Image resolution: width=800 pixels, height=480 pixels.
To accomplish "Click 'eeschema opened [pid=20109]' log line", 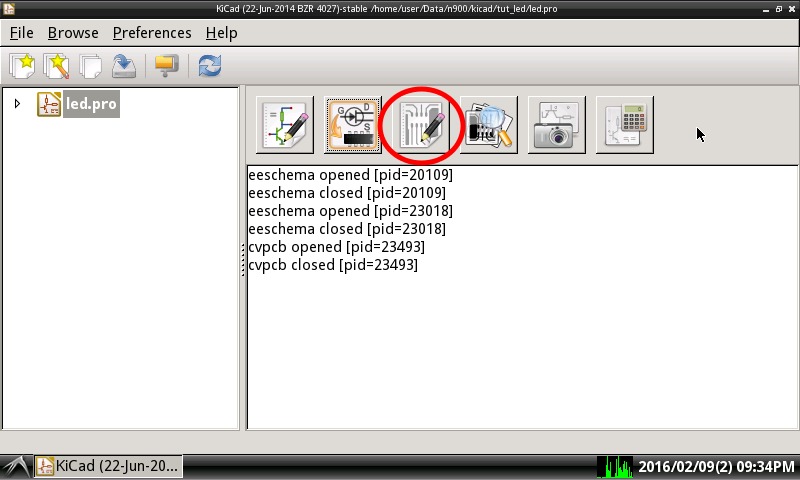I will tap(351, 175).
